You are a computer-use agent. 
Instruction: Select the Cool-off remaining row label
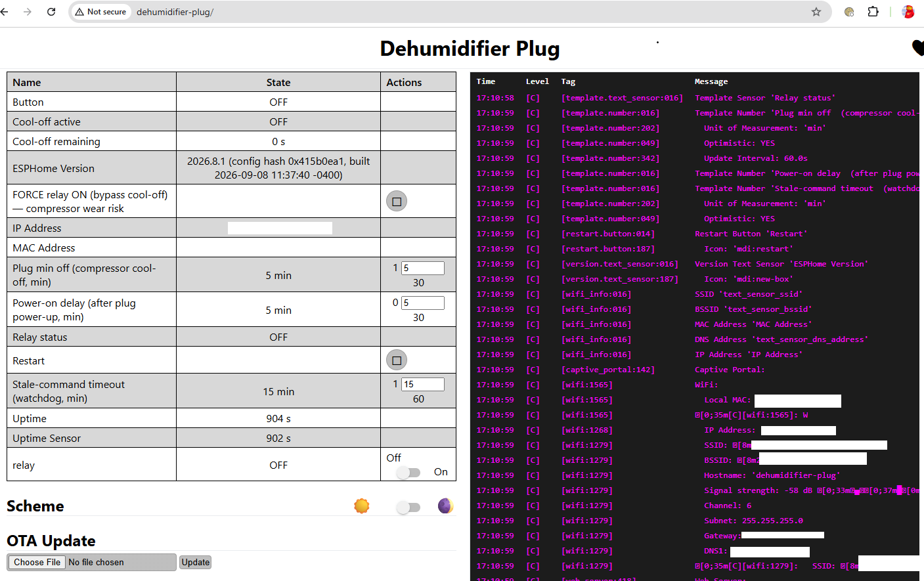(x=56, y=141)
